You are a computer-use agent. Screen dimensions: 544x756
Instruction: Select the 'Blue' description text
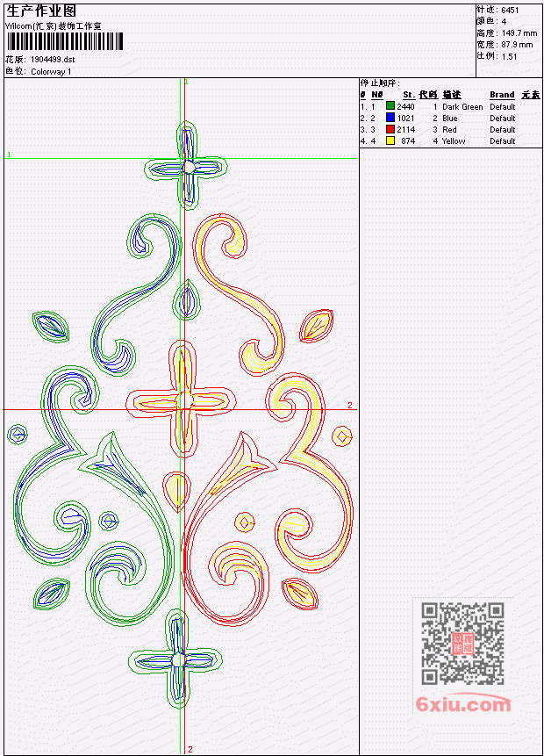pyautogui.click(x=449, y=119)
